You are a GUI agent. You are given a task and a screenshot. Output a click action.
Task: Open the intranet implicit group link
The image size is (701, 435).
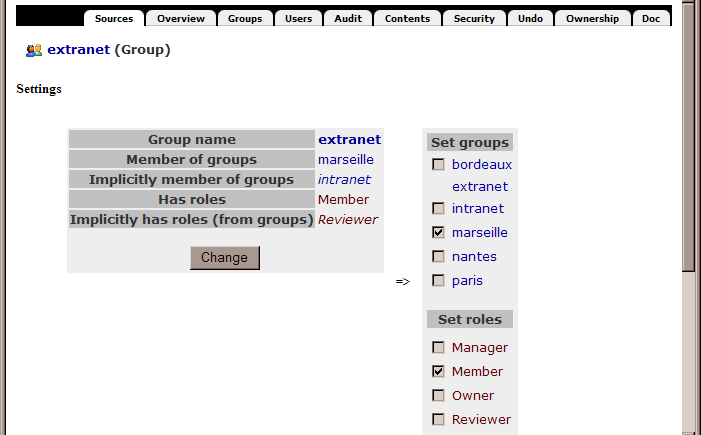(344, 180)
